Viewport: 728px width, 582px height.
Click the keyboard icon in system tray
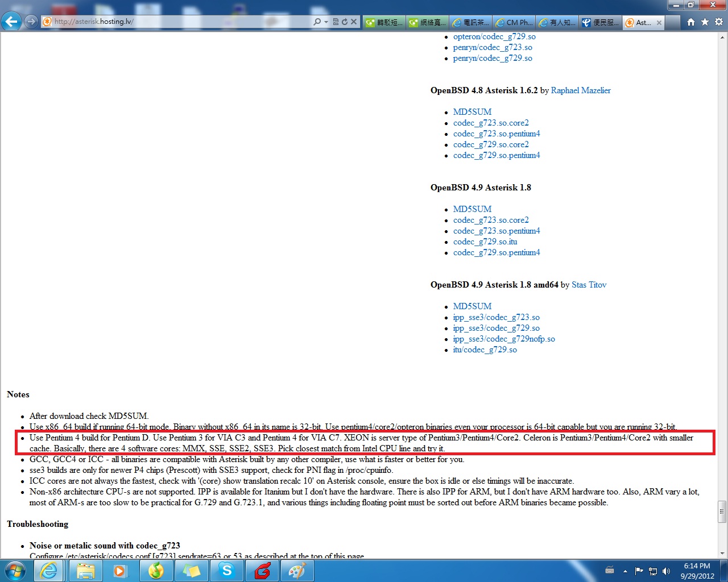click(610, 571)
